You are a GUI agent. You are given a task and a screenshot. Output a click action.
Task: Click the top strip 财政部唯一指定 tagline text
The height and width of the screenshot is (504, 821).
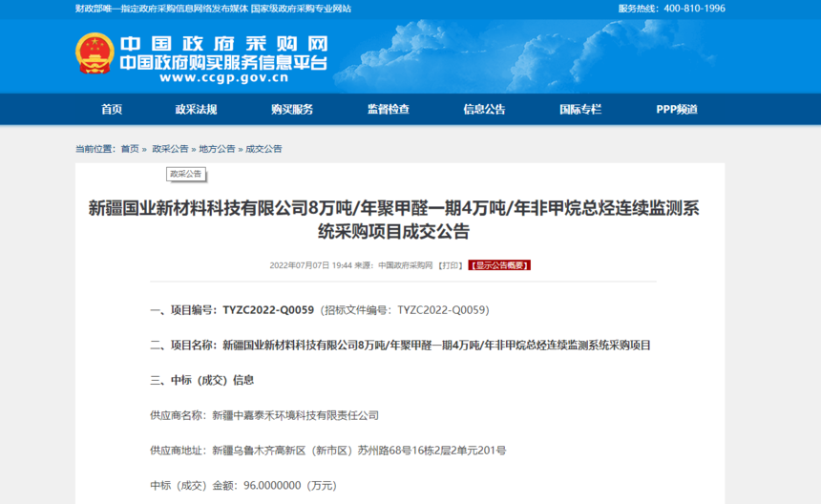pos(213,9)
